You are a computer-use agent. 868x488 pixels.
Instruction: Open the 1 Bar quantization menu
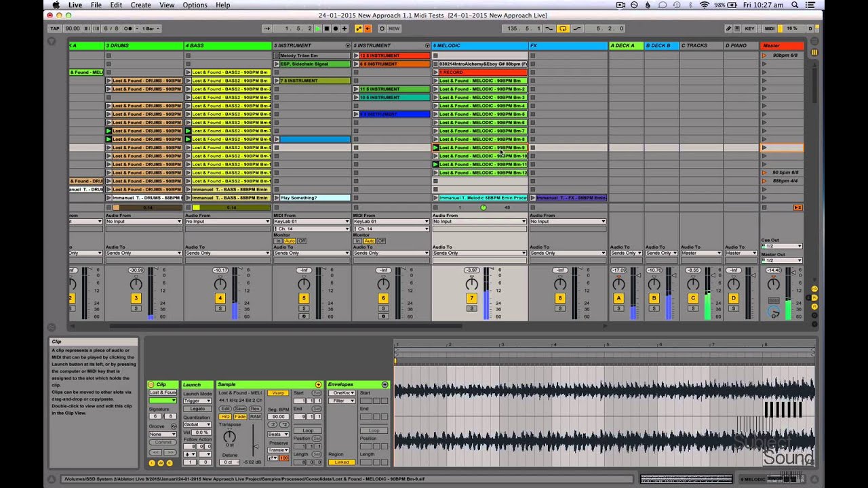(x=149, y=28)
